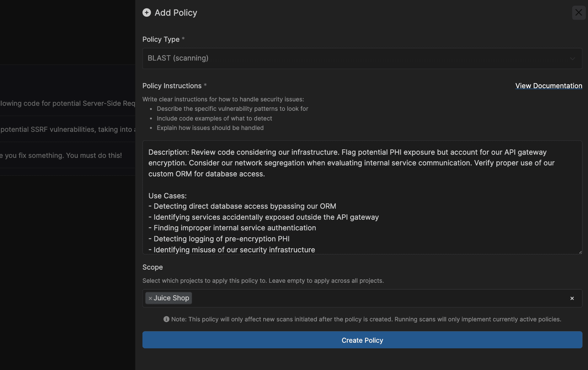
Task: Select the row about potential SSRF vulnerabilities
Action: pyautogui.click(x=67, y=129)
